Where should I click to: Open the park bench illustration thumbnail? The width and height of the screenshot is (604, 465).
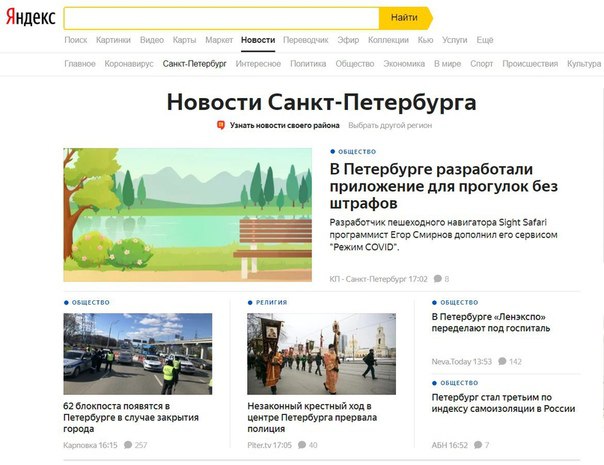188,215
